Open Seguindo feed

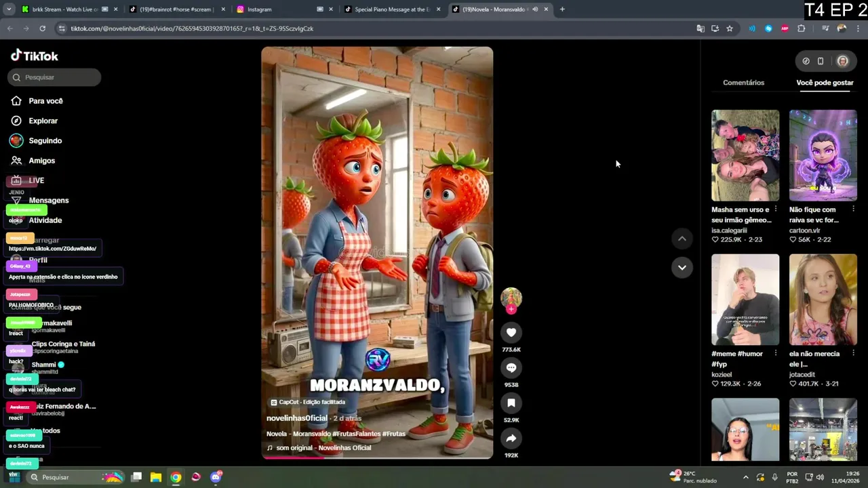click(x=45, y=140)
